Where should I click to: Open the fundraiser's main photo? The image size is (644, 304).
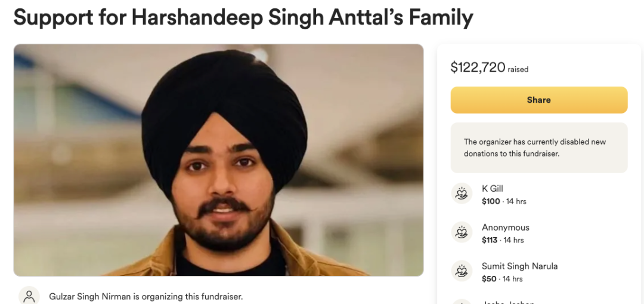pyautogui.click(x=218, y=160)
